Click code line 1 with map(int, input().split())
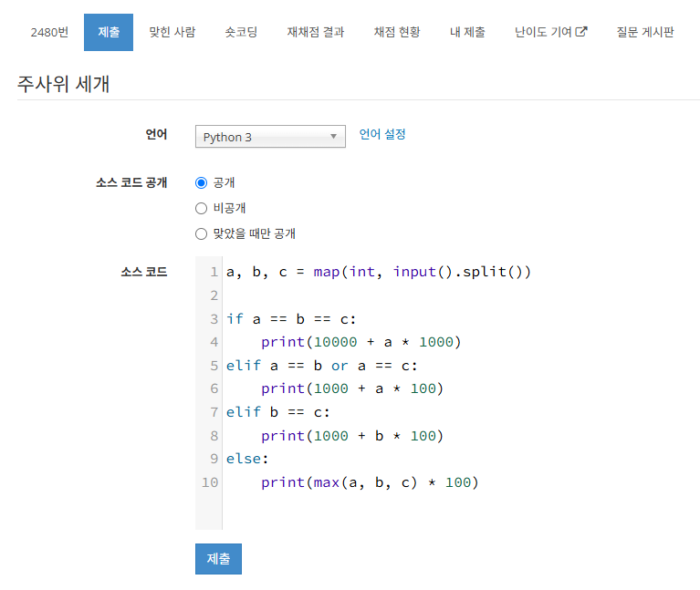 (378, 272)
